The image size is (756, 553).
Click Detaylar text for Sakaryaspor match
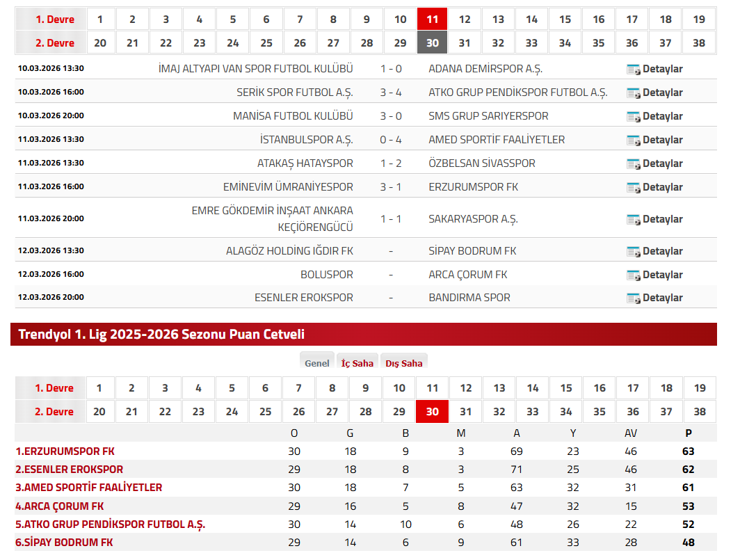[x=662, y=219]
